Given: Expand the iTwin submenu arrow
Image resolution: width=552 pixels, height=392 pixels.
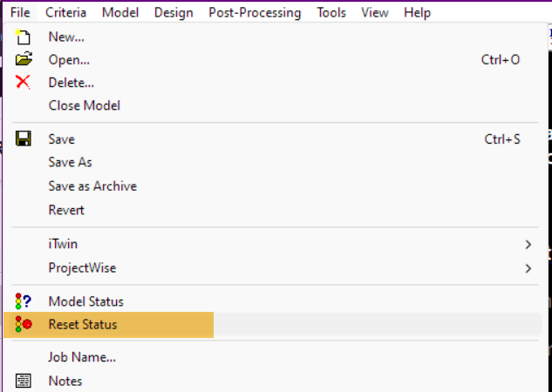Looking at the screenshot, I should tap(528, 245).
